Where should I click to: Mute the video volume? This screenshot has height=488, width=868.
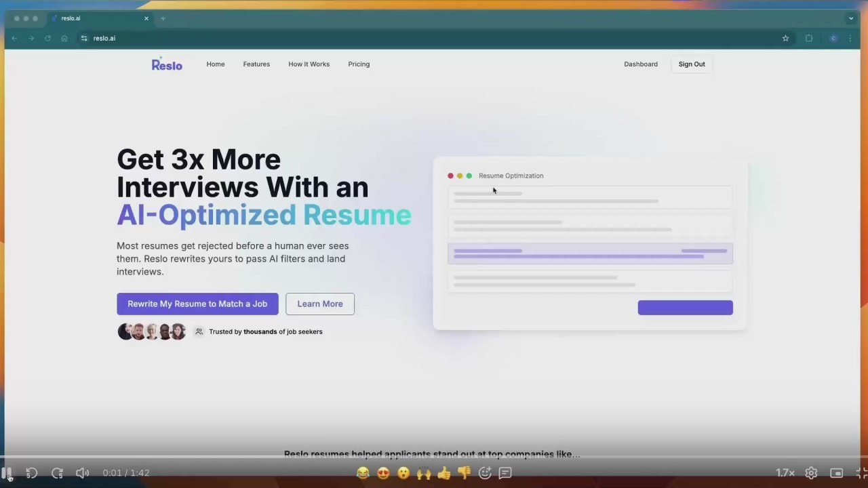82,473
